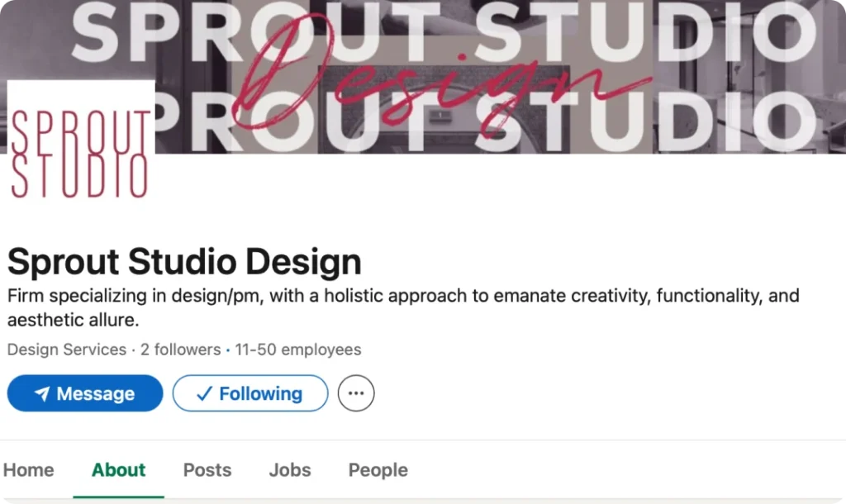Image resolution: width=846 pixels, height=504 pixels.
Task: Open the three-dot more options menu
Action: pyautogui.click(x=356, y=393)
